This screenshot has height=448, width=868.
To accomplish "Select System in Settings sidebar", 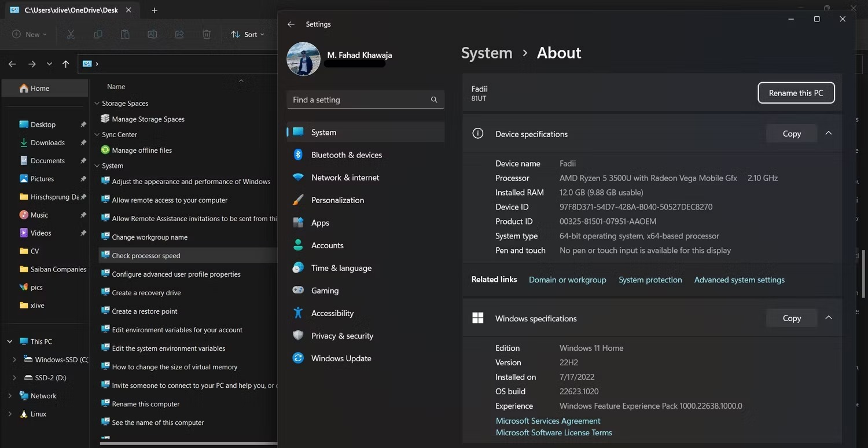I will click(x=366, y=132).
